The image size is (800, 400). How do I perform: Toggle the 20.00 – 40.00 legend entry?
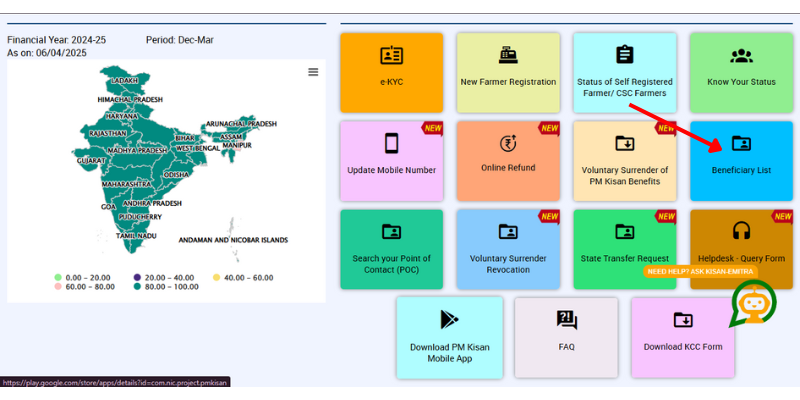click(x=163, y=278)
